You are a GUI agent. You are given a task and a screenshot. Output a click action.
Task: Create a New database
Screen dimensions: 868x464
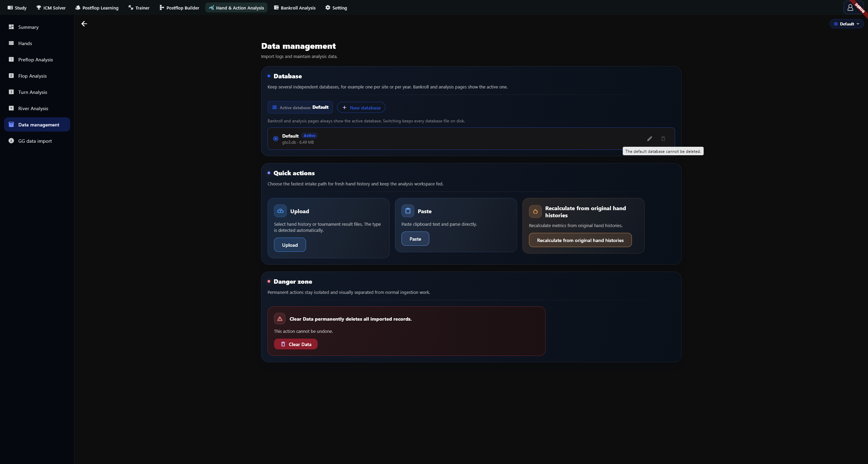pos(361,107)
